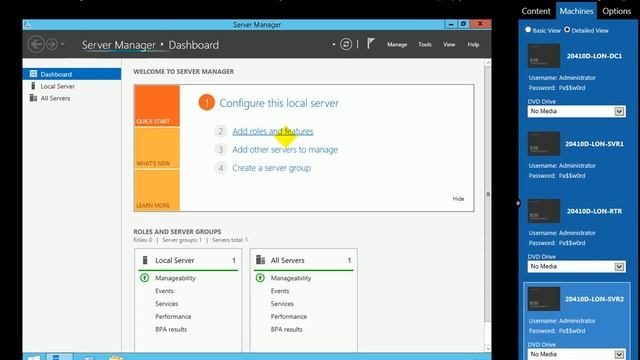Open Events in All Servers tile
Image resolution: width=640 pixels, height=360 pixels.
[280, 291]
